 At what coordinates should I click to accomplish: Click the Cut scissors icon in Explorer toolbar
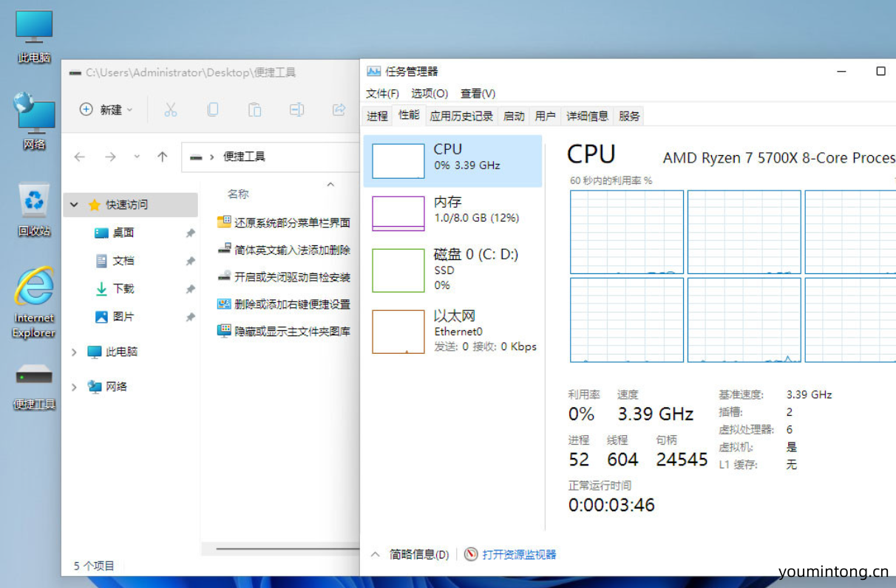tap(170, 110)
